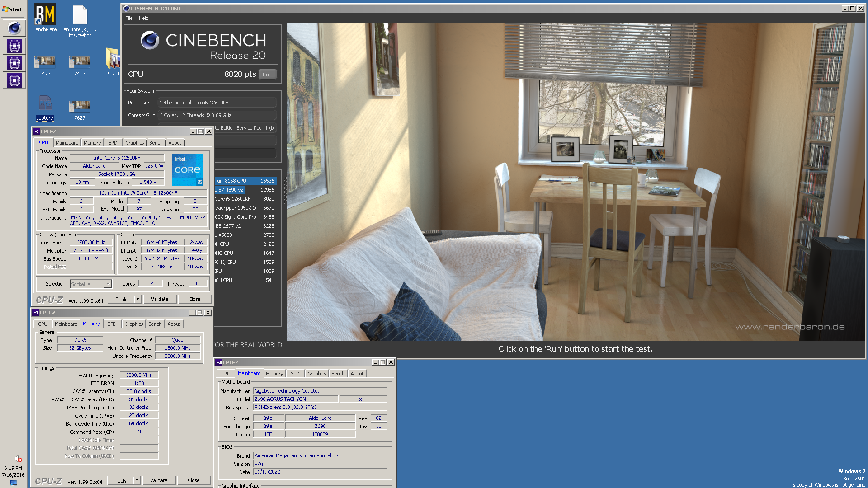The image size is (868, 488).
Task: Click the Cinebench R20 title bar icon
Action: 127,9
